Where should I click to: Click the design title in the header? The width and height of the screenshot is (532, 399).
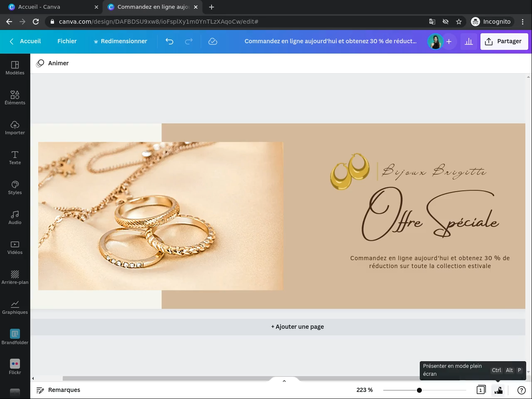[330, 41]
